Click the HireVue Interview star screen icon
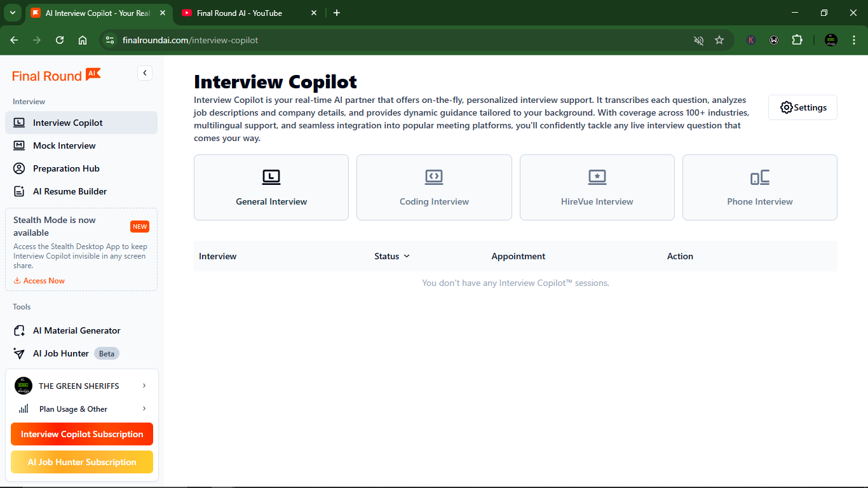 point(597,177)
